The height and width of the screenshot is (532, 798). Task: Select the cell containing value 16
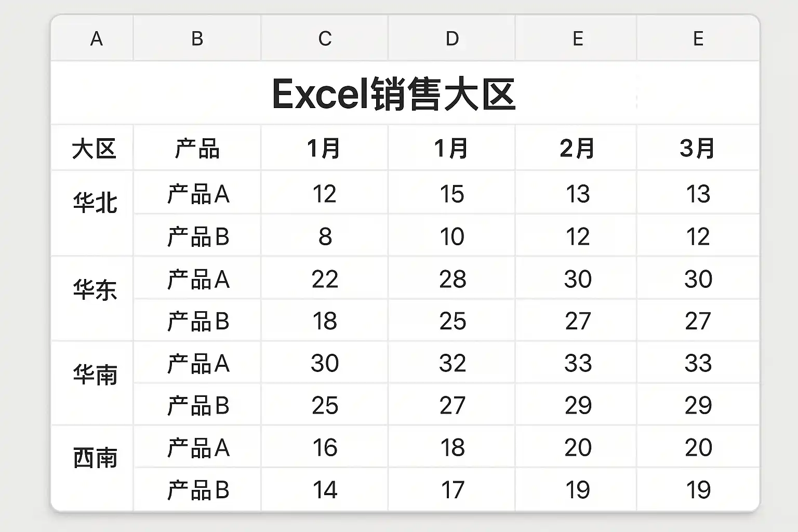(325, 448)
